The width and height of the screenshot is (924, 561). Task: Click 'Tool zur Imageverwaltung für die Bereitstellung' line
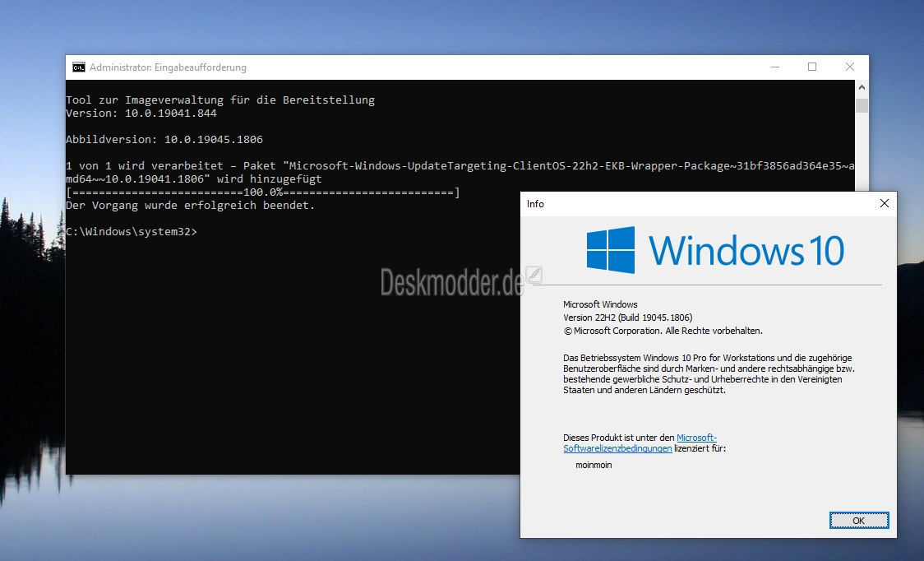220,100
